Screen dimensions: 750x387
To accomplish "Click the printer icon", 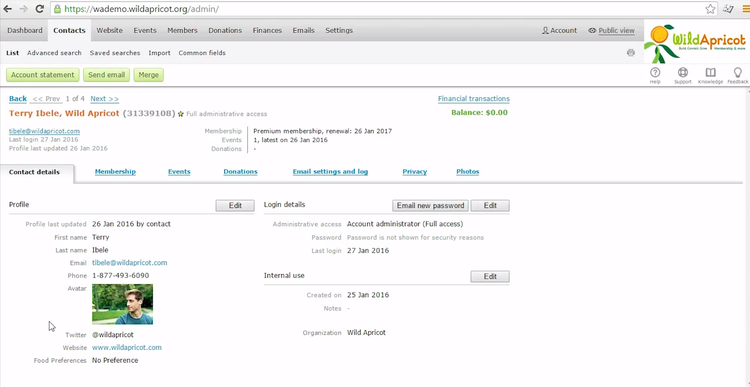I will click(631, 53).
